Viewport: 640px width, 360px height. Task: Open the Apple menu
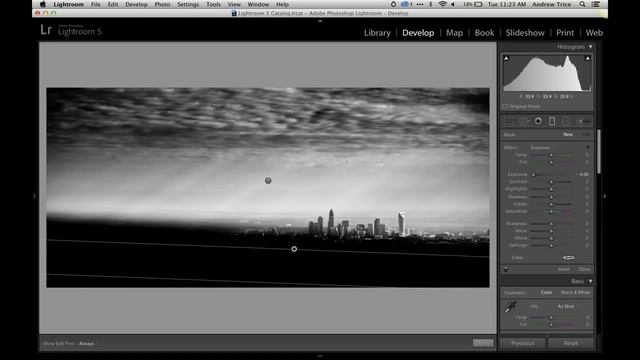click(x=43, y=4)
